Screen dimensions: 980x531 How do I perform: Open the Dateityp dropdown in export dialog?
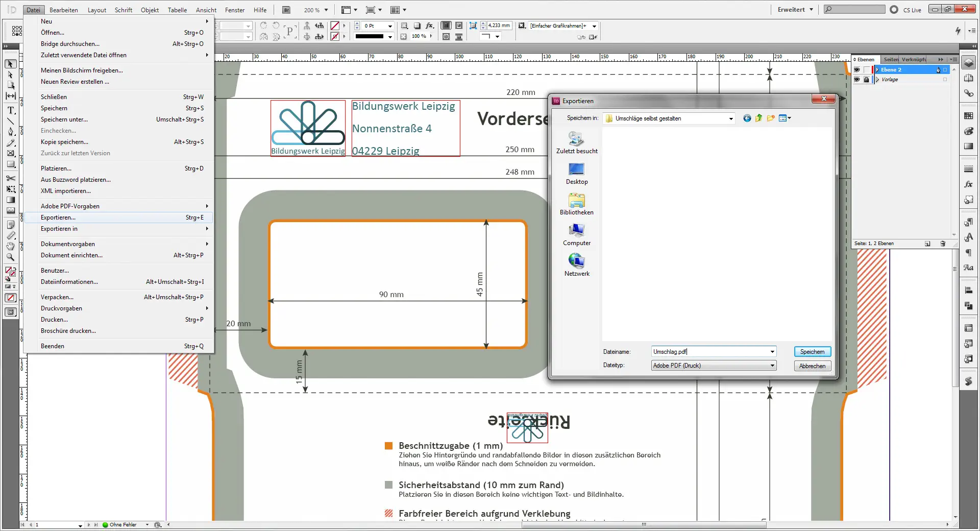tap(772, 366)
